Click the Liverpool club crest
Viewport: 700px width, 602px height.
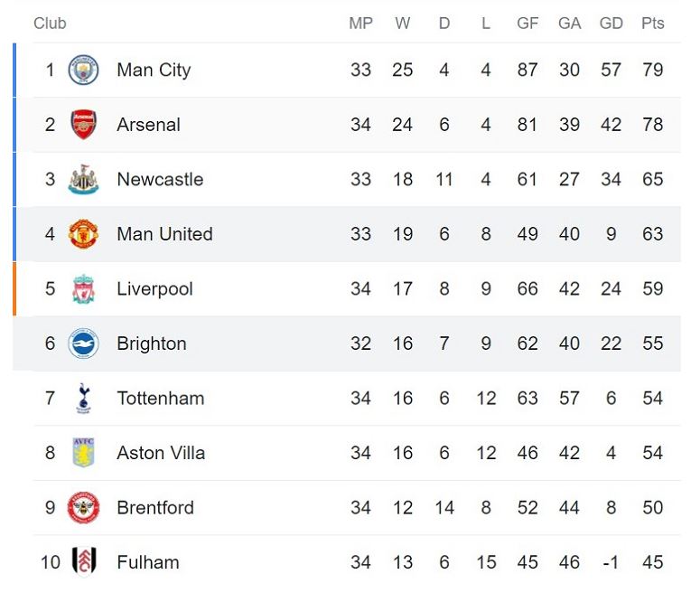[x=83, y=289]
